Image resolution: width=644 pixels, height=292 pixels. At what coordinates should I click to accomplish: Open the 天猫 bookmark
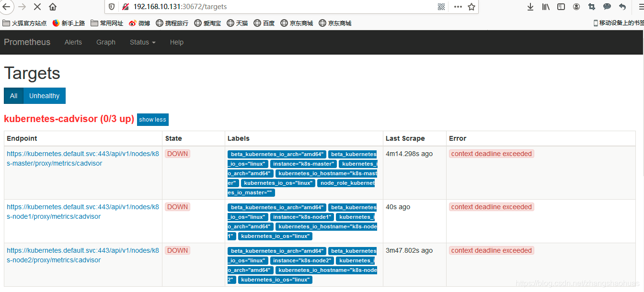[237, 23]
